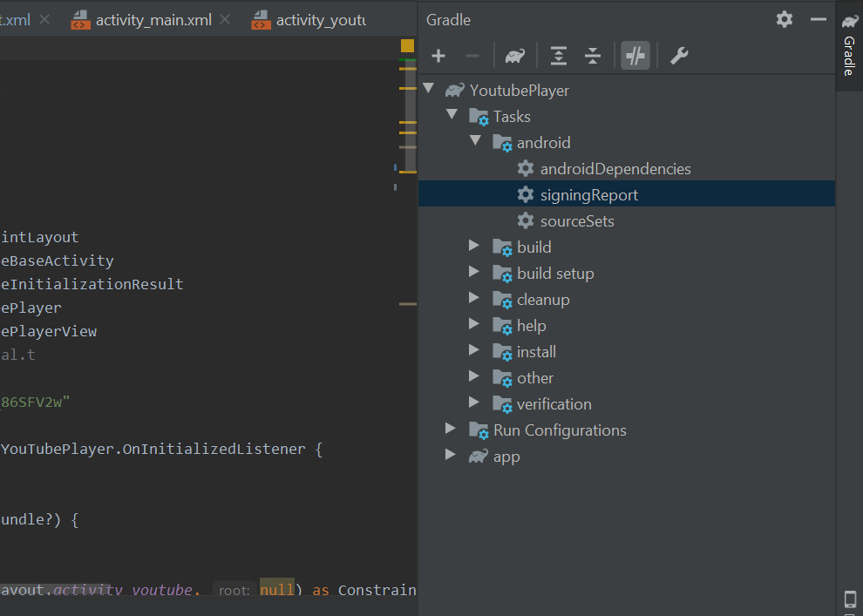
Task: Click the Execute Gradle Task elephant icon
Action: click(x=514, y=56)
